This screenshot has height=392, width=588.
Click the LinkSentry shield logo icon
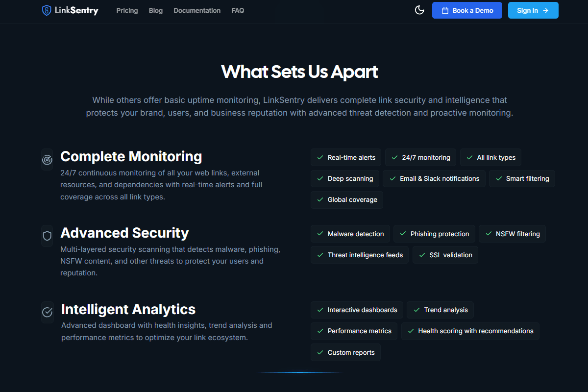click(47, 10)
